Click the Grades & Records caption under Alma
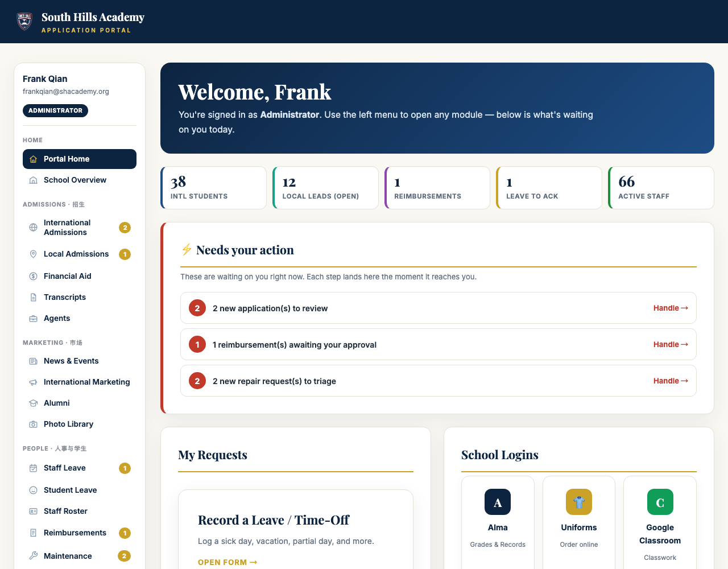The image size is (728, 569). point(498,545)
